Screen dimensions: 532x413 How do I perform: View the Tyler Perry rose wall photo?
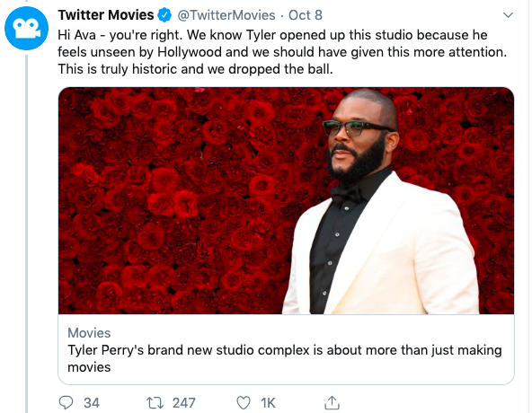[286, 200]
